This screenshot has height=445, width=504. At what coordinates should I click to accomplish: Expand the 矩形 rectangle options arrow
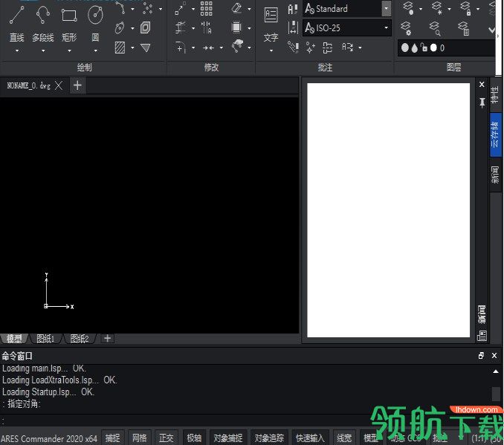tap(69, 51)
